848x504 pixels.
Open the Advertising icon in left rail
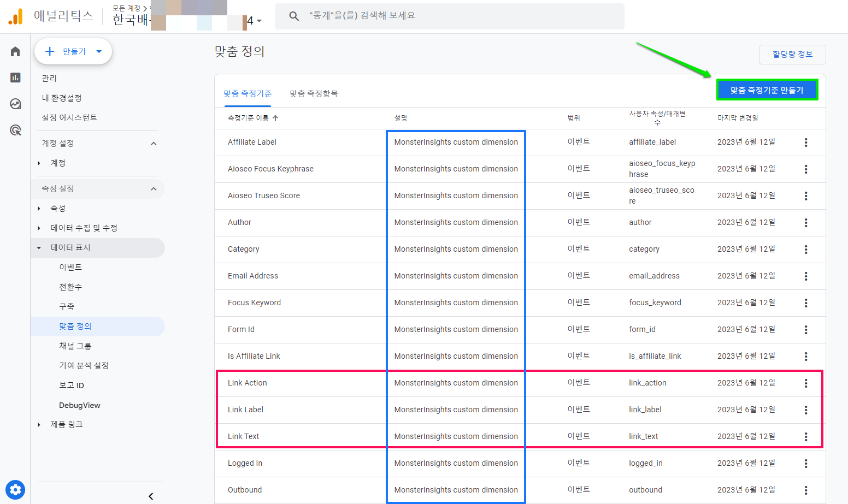[x=15, y=130]
